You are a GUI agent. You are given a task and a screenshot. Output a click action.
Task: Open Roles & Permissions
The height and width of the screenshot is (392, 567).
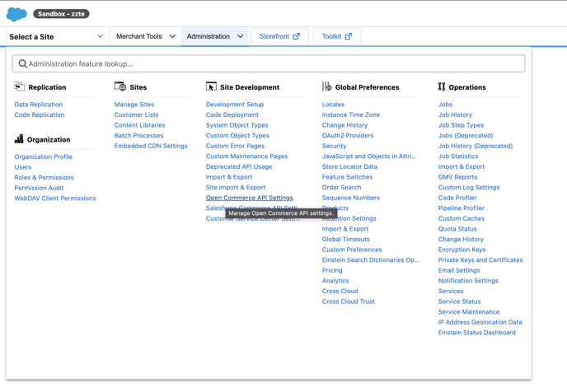pyautogui.click(x=45, y=178)
